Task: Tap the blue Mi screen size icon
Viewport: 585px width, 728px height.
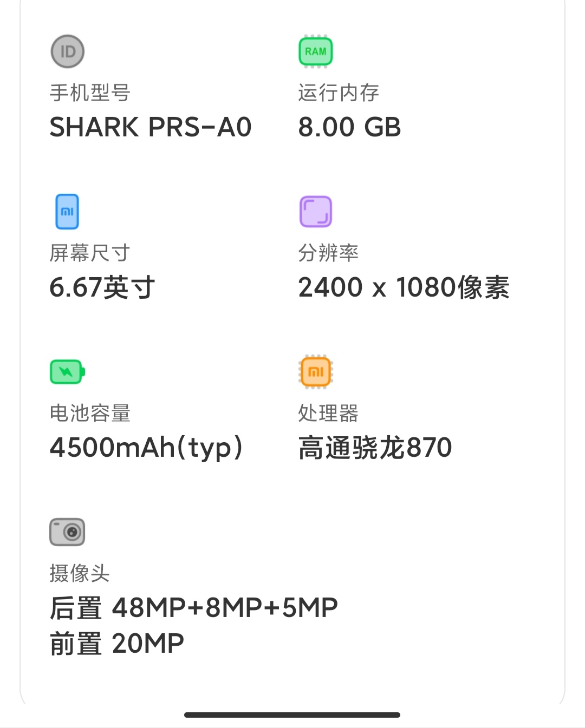Action: [67, 212]
